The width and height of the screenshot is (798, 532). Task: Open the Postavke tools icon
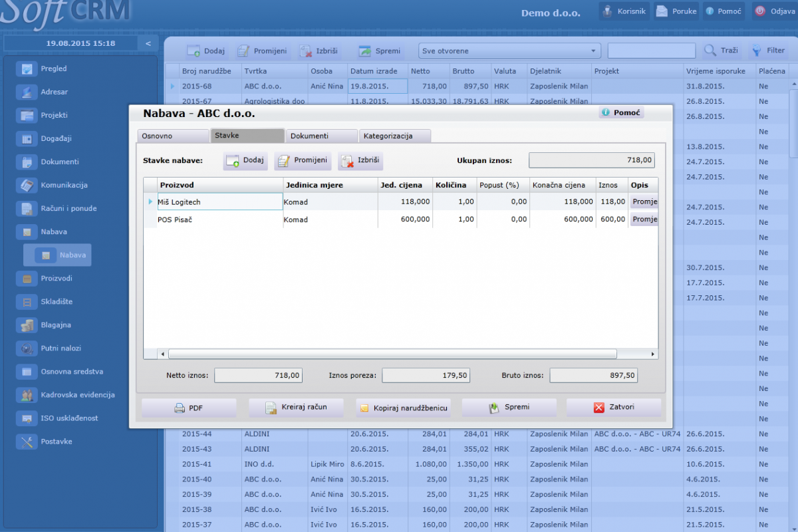[x=27, y=441]
